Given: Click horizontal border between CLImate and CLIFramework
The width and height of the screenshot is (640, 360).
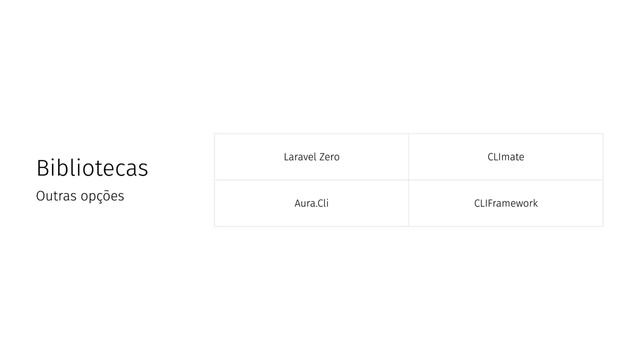Looking at the screenshot, I should point(506,180).
